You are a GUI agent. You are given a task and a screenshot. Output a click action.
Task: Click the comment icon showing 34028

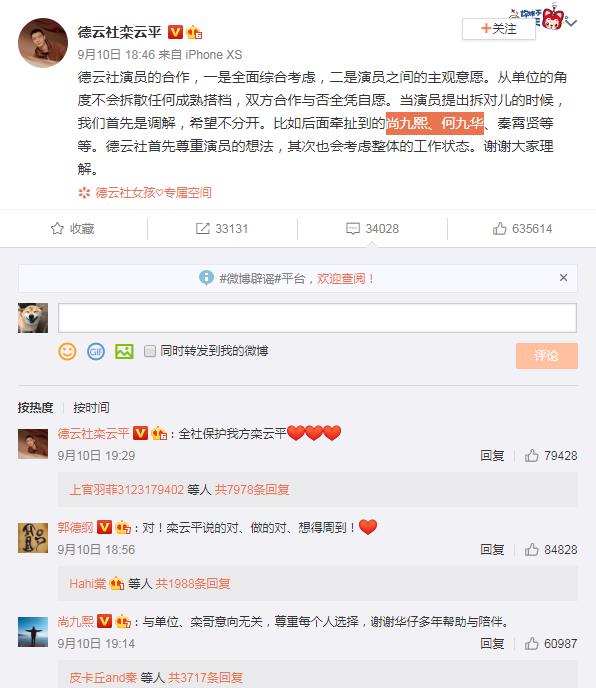pyautogui.click(x=353, y=229)
